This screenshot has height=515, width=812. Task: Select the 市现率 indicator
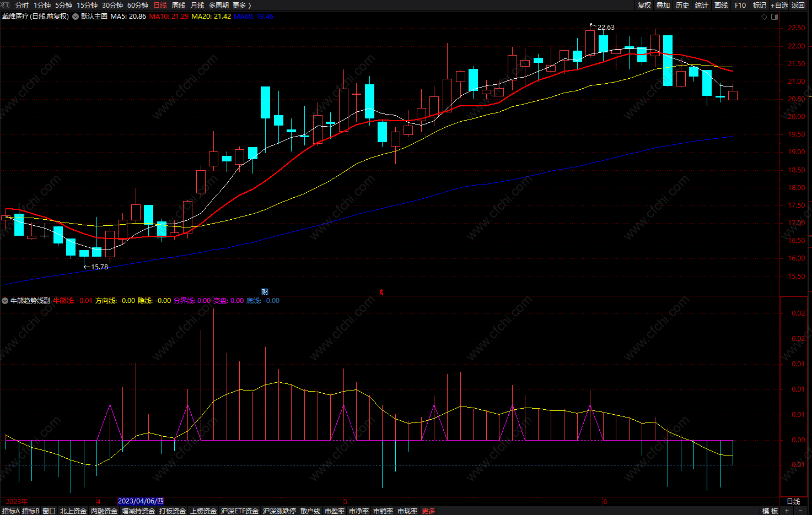[407, 511]
